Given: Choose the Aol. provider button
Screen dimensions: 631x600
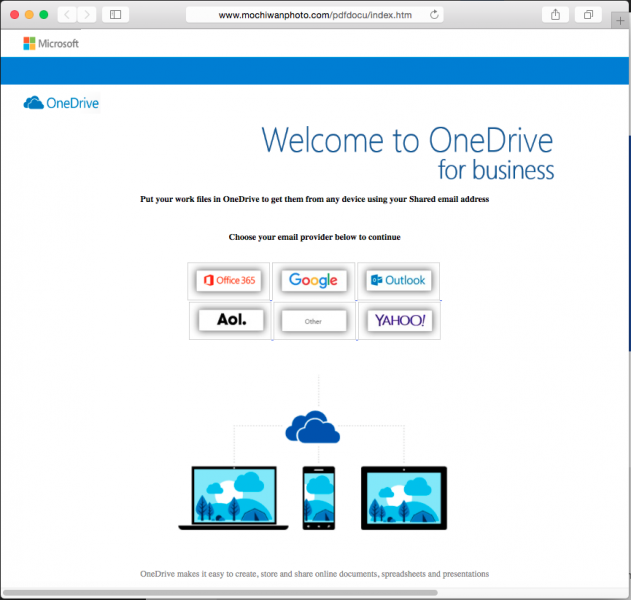Looking at the screenshot, I should point(231,320).
